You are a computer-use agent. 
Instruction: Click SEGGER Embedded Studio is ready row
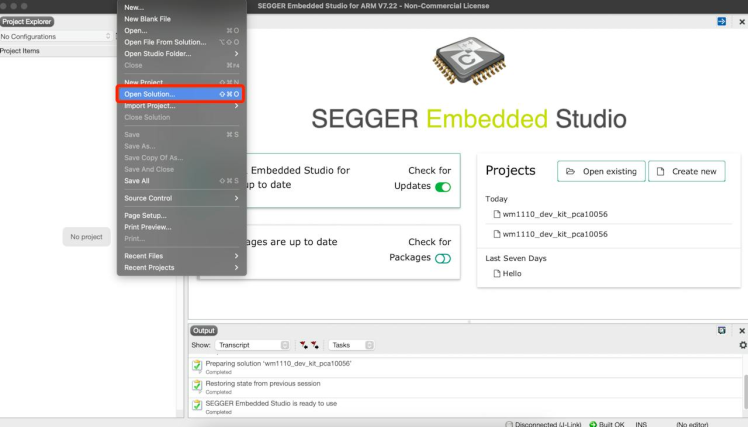[465, 407]
